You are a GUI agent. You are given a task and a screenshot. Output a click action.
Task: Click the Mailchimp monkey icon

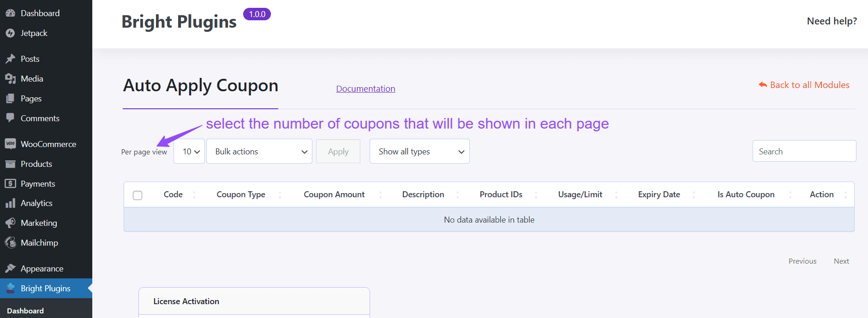pos(10,243)
